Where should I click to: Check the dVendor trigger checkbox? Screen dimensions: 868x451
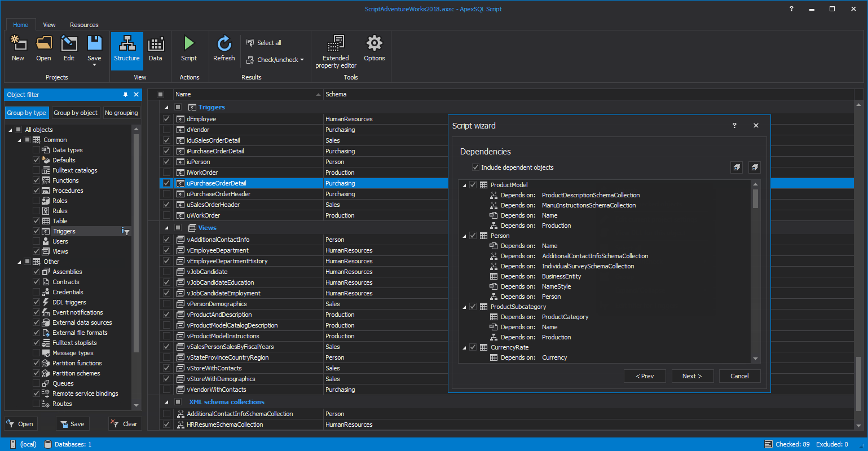click(x=166, y=130)
